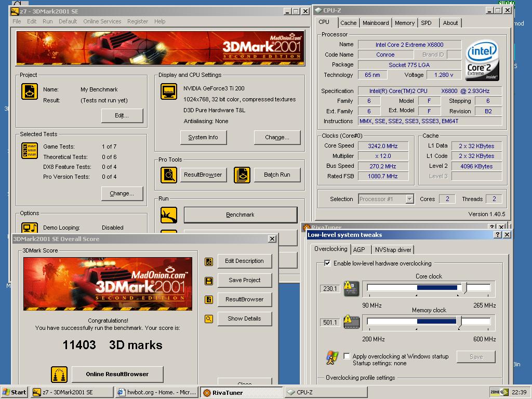Click the ResultBrowser magnifier icon in Pro Tools

[169, 175]
